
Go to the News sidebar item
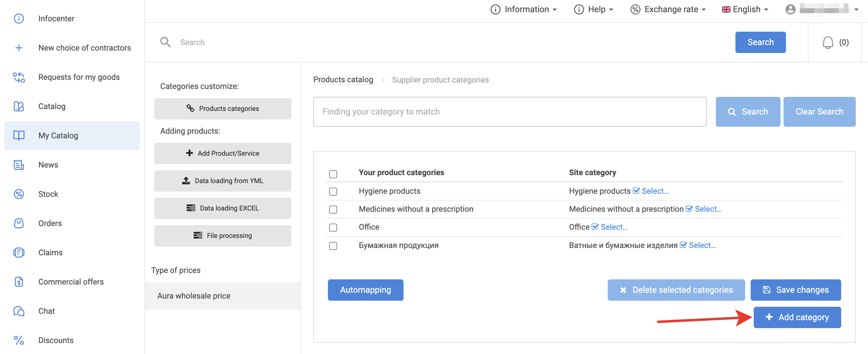pyautogui.click(x=48, y=165)
